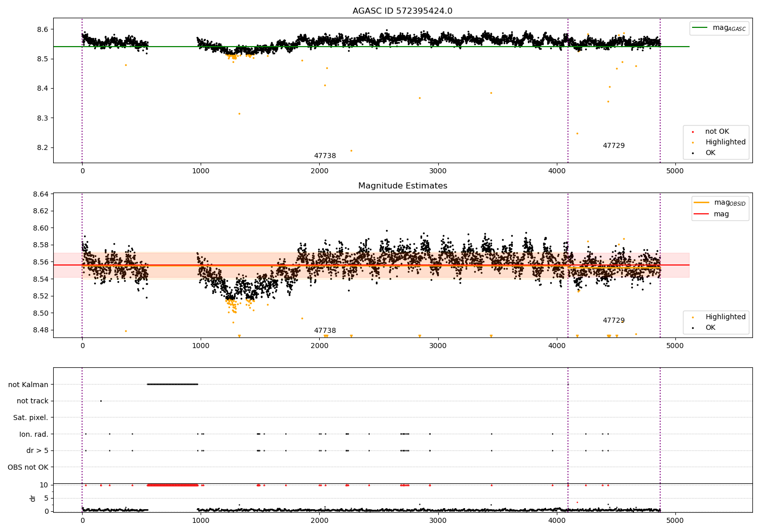Select the red 'mag' line sample in legend
The width and height of the screenshot is (760, 532).
(x=702, y=214)
